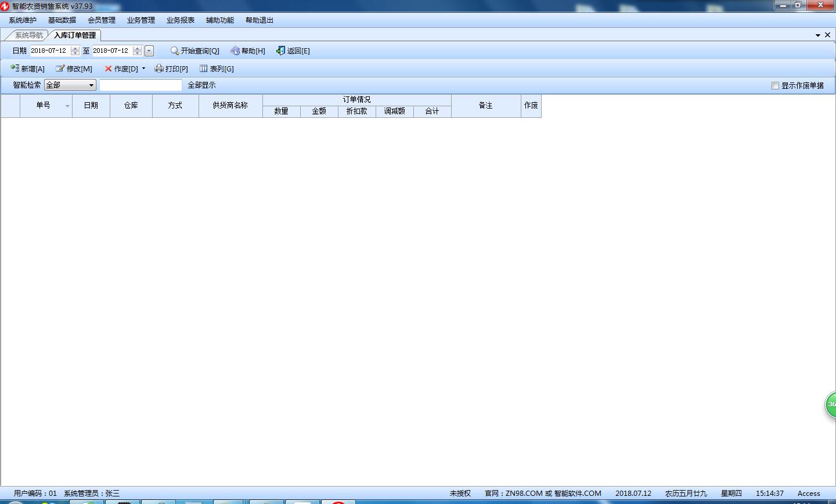Image resolution: width=836 pixels, height=504 pixels.
Task: Open help with the 帮助[H] button
Action: (x=248, y=51)
